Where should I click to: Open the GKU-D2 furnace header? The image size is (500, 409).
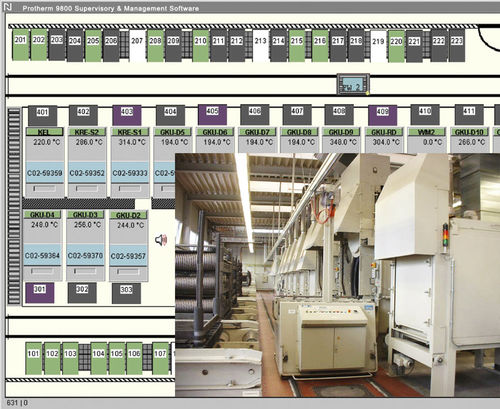click(x=128, y=215)
